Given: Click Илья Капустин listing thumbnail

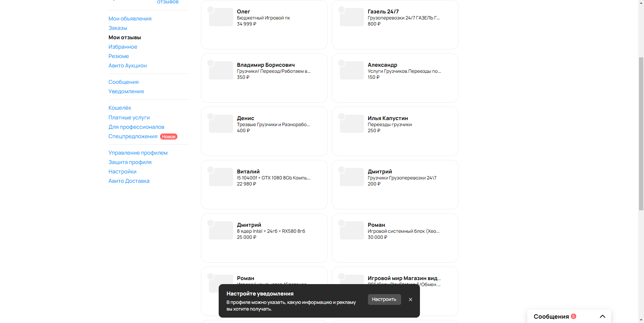Looking at the screenshot, I should point(352,124).
